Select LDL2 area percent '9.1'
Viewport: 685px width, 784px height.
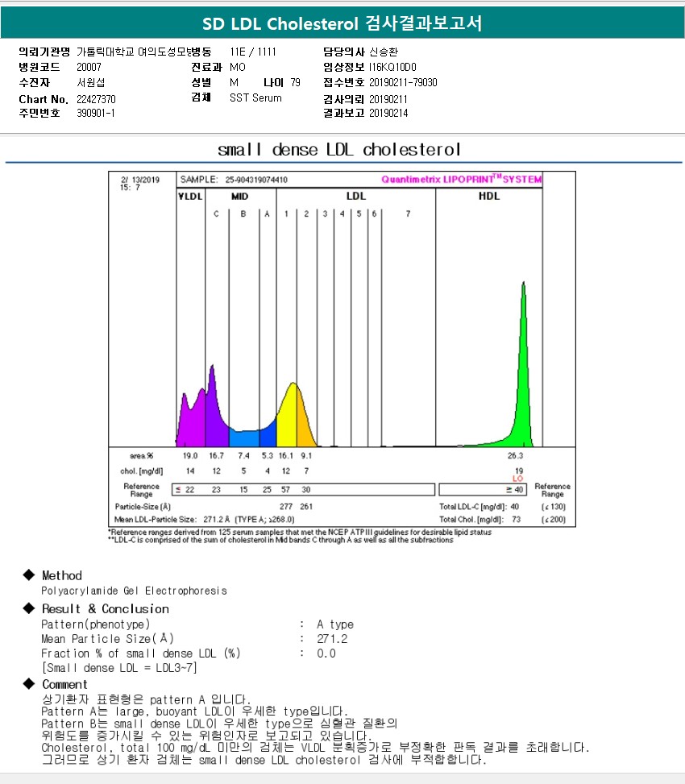pos(306,456)
